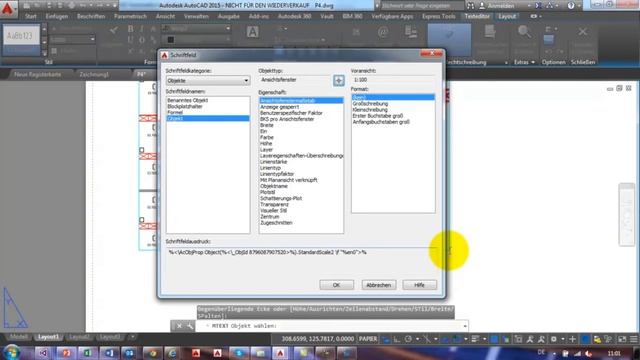
Task: Click the AutoCAD application menu logo
Action: [8, 8]
